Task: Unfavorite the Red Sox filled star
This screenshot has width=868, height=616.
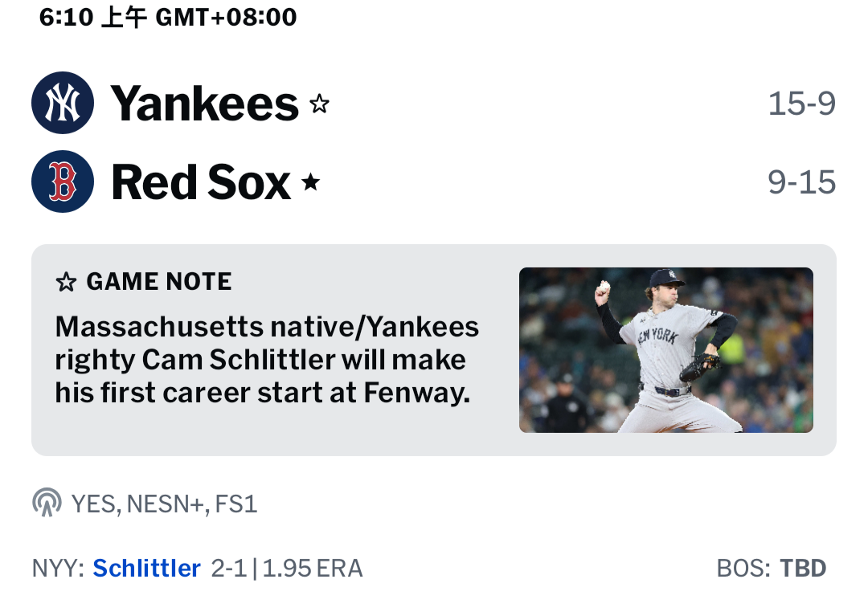Action: (x=311, y=183)
